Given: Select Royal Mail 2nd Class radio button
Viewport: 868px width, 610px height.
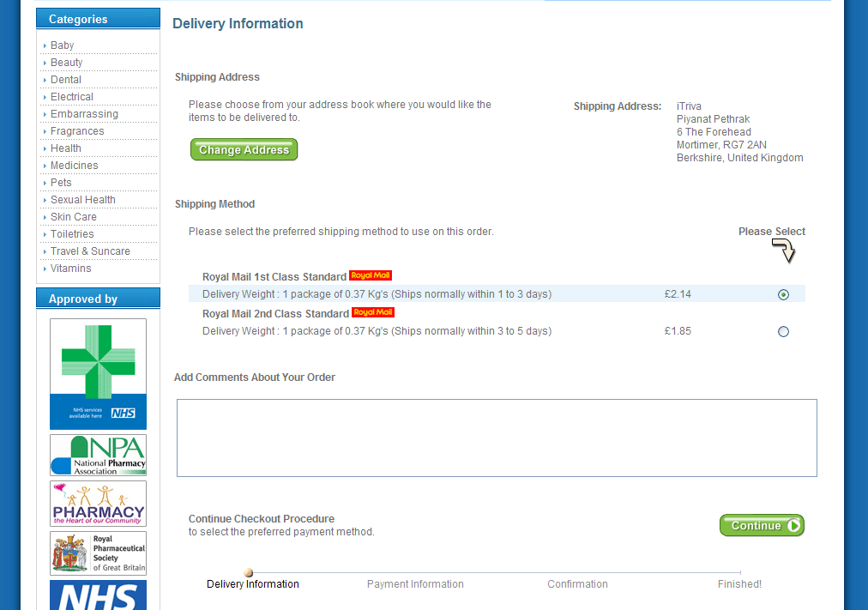Looking at the screenshot, I should click(x=783, y=331).
